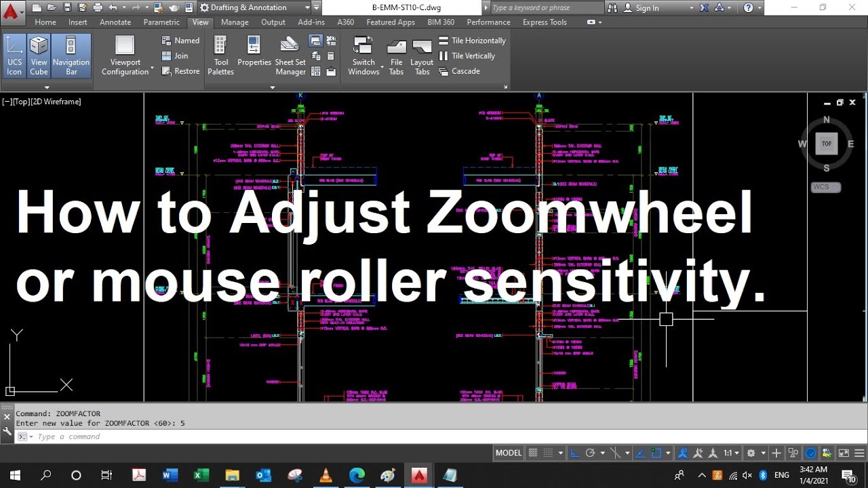
Task: Click Restore viewports
Action: pyautogui.click(x=180, y=71)
